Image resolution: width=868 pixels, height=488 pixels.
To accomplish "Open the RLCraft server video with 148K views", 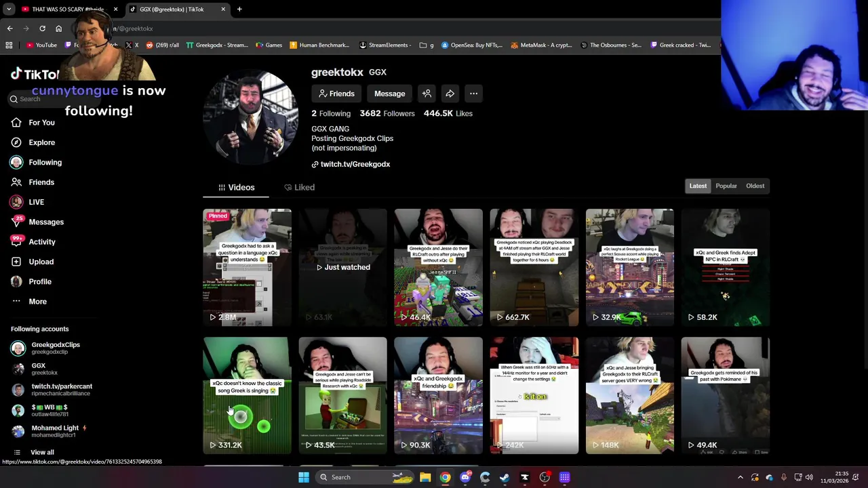I will pos(630,395).
